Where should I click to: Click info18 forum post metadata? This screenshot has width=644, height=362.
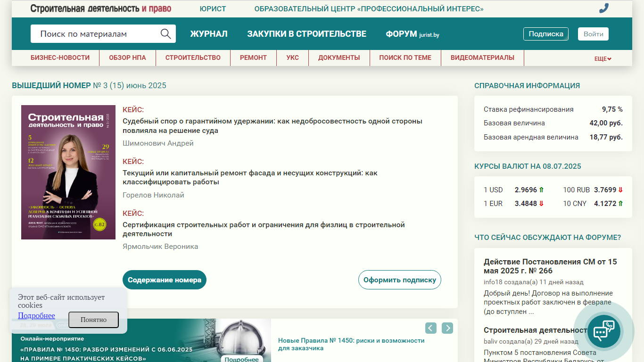[x=534, y=282]
